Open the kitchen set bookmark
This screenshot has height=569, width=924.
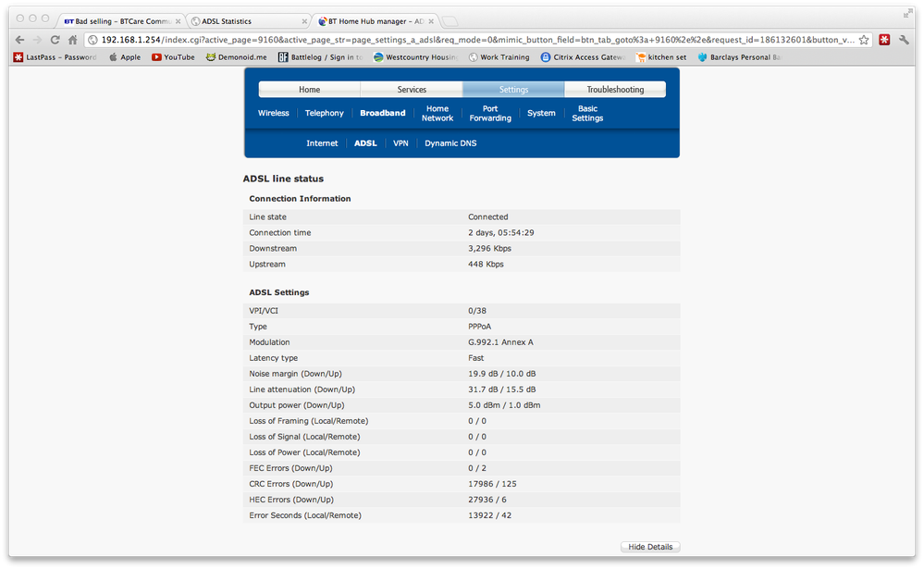click(661, 57)
